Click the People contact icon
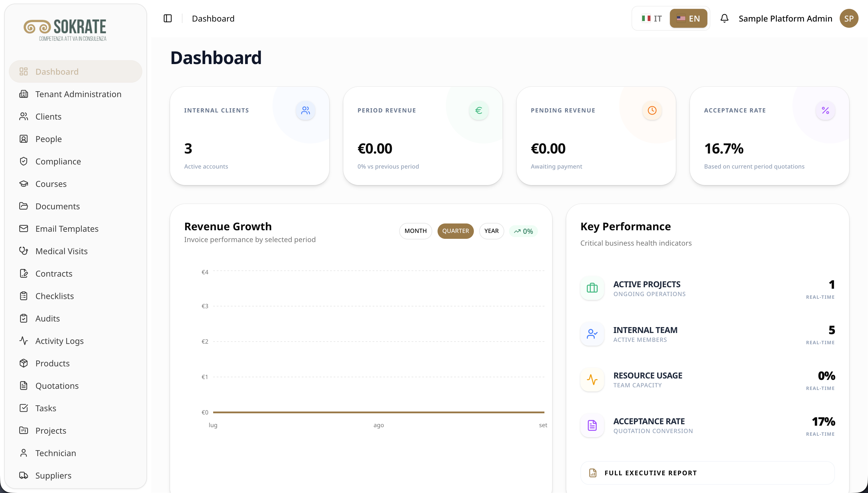868x493 pixels. [23, 139]
